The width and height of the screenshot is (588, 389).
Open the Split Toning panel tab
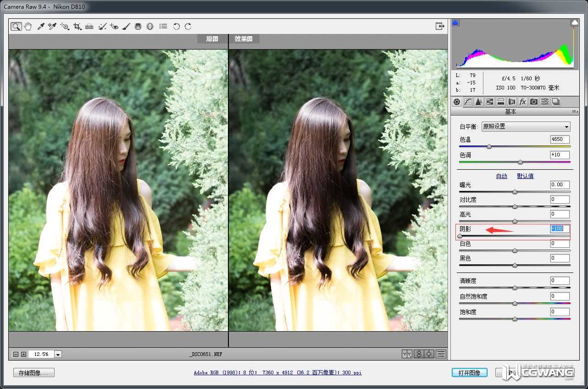click(500, 102)
